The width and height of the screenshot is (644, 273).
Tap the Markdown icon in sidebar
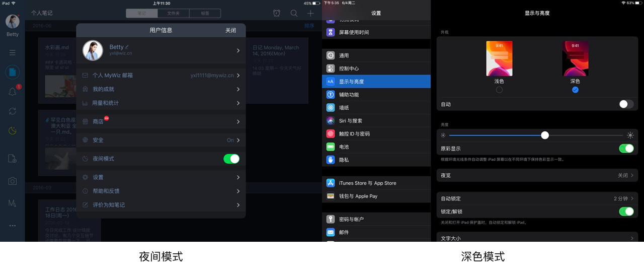pos(13,203)
